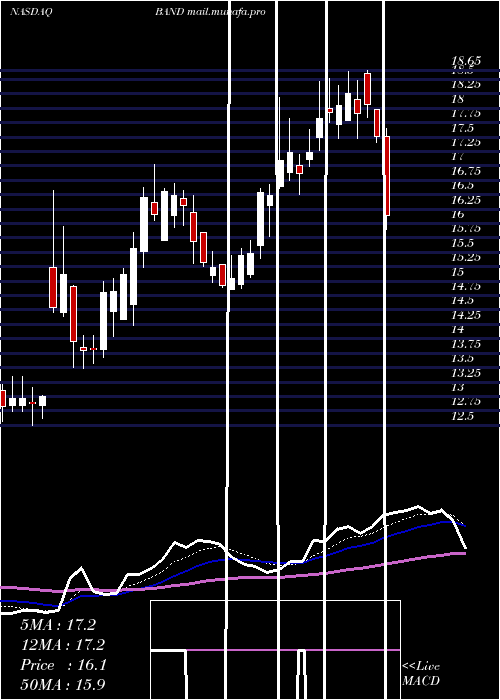Click the last large red candlestick
This screenshot has width=500, height=700.
[387, 176]
